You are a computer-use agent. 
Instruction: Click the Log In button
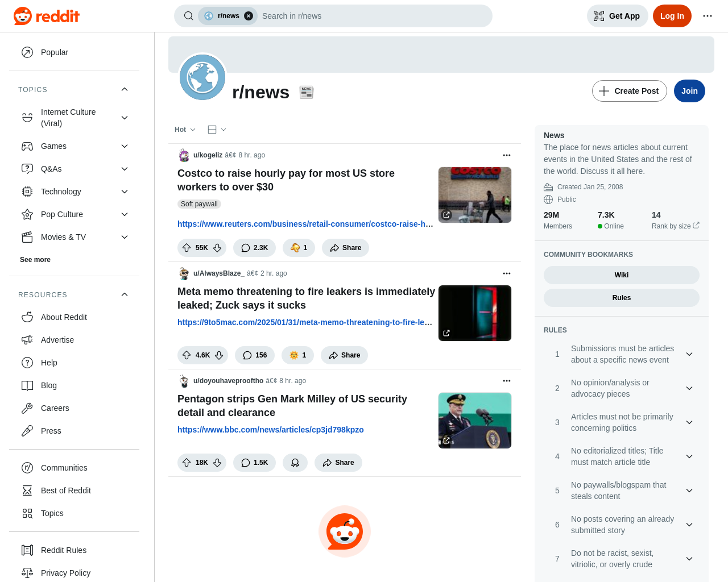pos(672,16)
